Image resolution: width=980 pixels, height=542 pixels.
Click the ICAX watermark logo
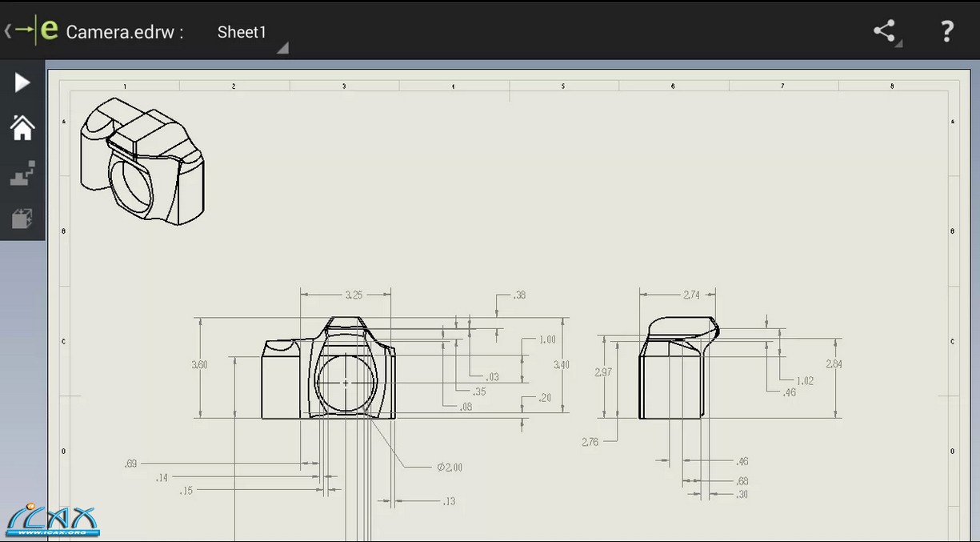coord(51,520)
